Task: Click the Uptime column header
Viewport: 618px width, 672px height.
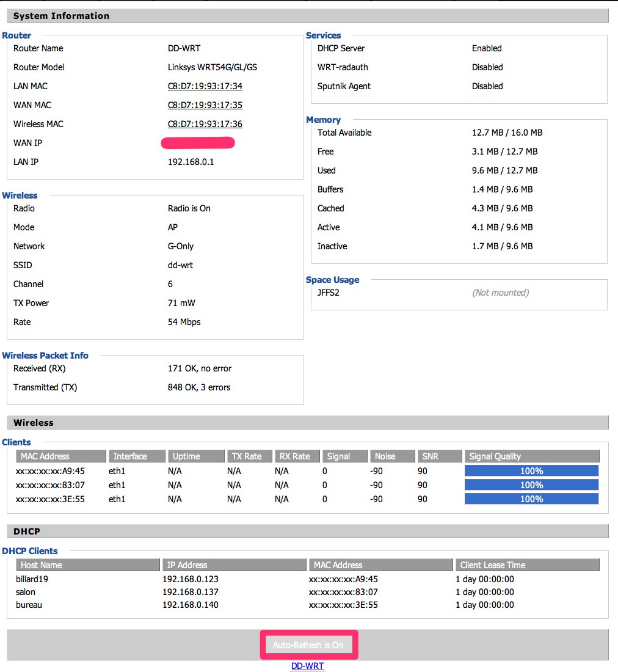Action: point(196,456)
